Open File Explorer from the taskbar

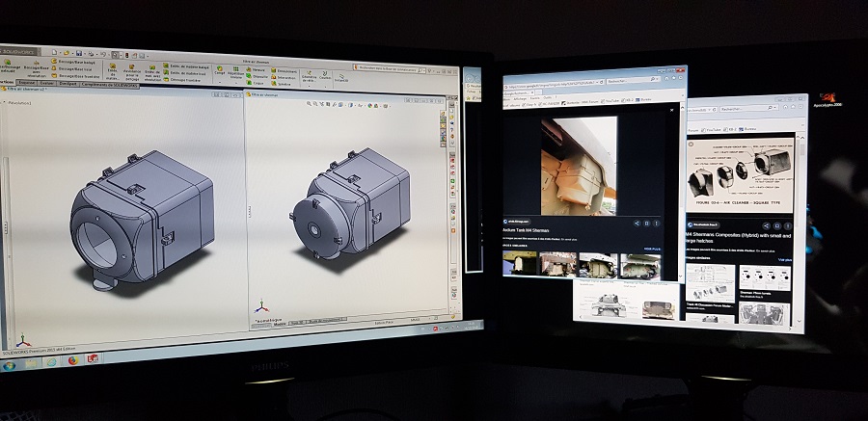pos(31,363)
